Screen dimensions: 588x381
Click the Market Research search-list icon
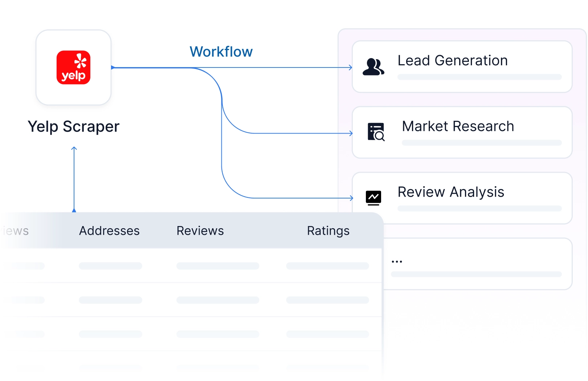coord(376,132)
